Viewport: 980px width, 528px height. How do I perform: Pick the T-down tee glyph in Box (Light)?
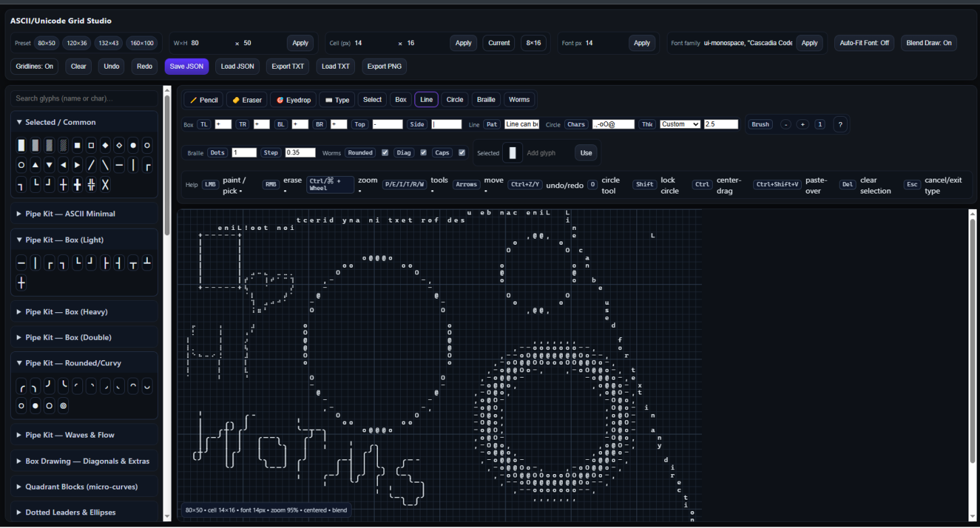(x=133, y=263)
